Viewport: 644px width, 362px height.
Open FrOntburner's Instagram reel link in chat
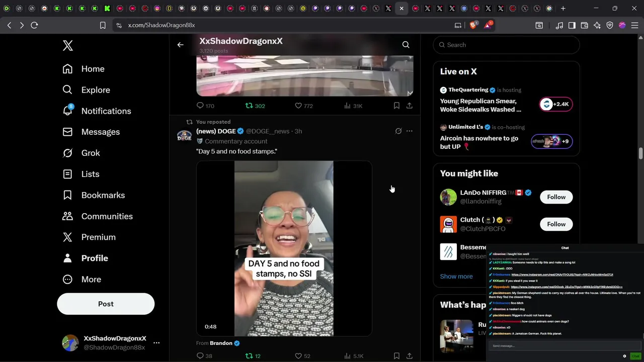click(x=562, y=275)
